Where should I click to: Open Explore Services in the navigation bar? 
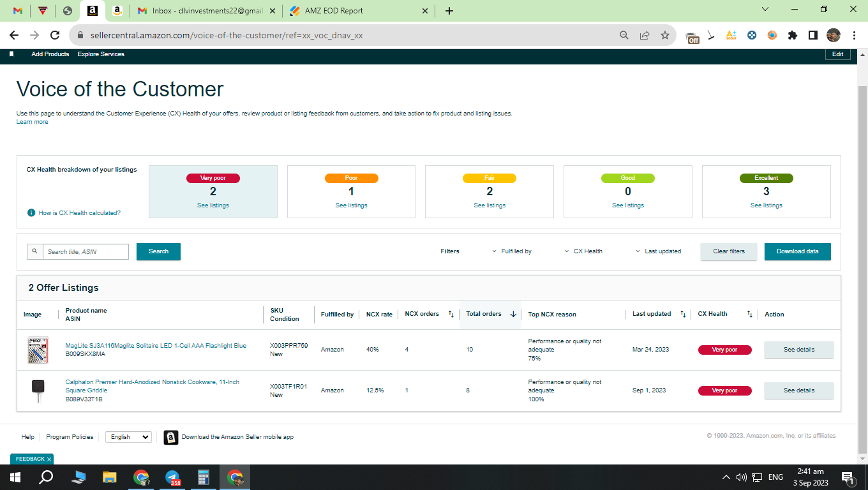point(101,54)
